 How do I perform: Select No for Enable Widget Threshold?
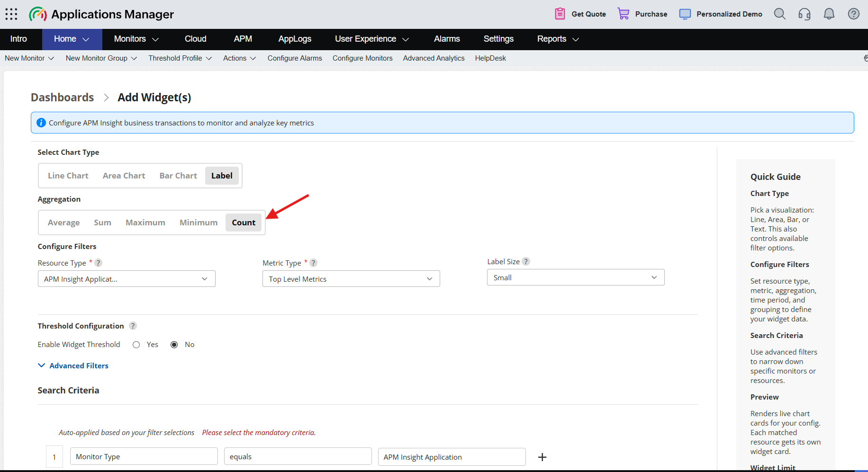pos(174,345)
